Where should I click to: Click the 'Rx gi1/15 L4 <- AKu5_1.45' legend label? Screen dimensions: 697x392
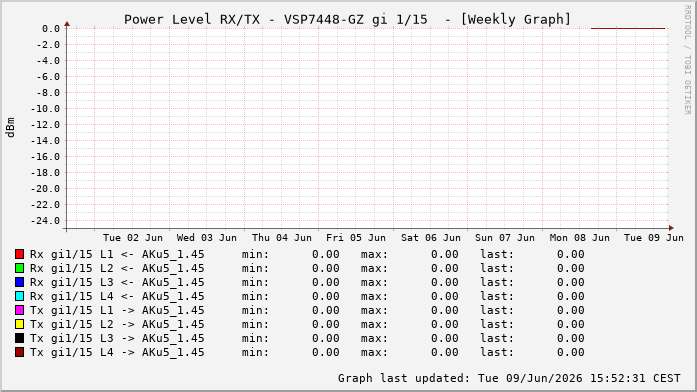tap(117, 296)
